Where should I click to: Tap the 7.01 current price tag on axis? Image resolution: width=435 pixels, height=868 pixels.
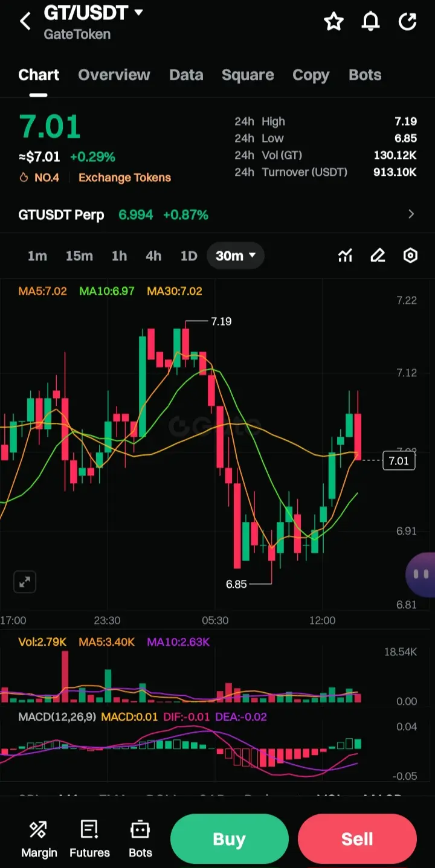pos(399,461)
